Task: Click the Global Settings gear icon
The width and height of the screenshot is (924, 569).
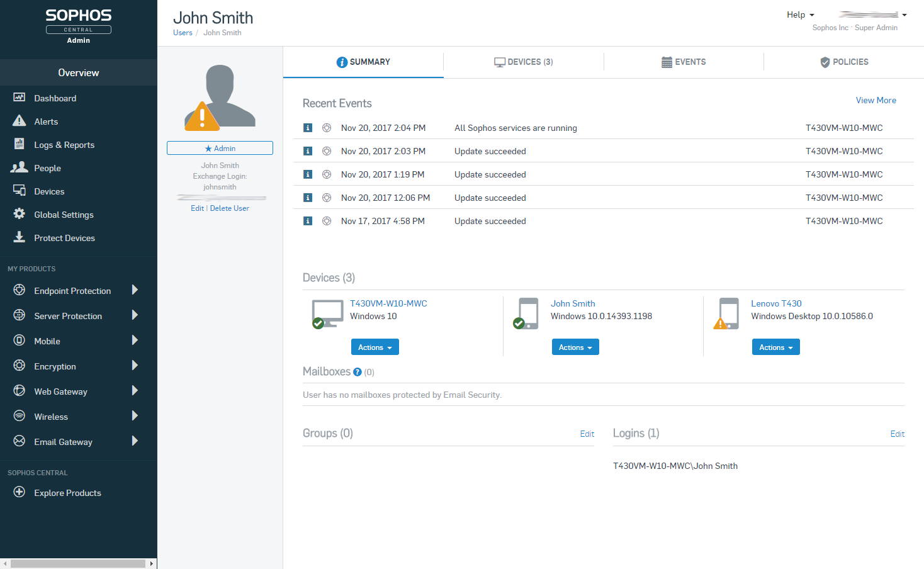Action: (20, 214)
